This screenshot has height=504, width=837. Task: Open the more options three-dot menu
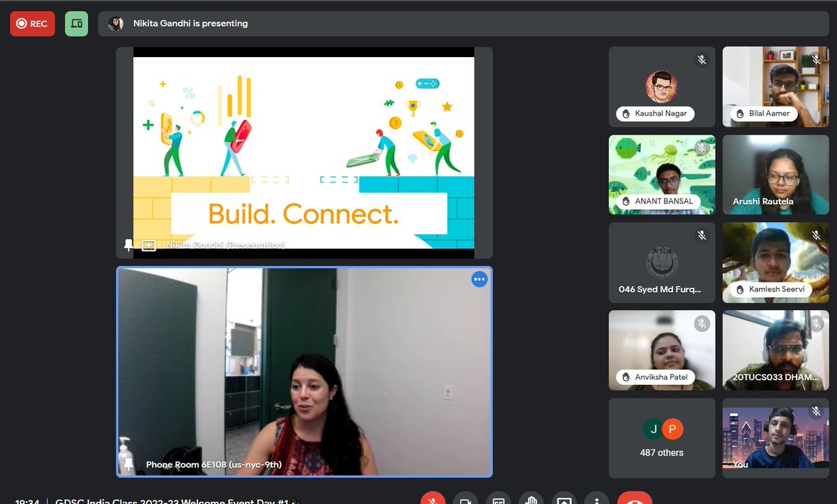(596, 498)
